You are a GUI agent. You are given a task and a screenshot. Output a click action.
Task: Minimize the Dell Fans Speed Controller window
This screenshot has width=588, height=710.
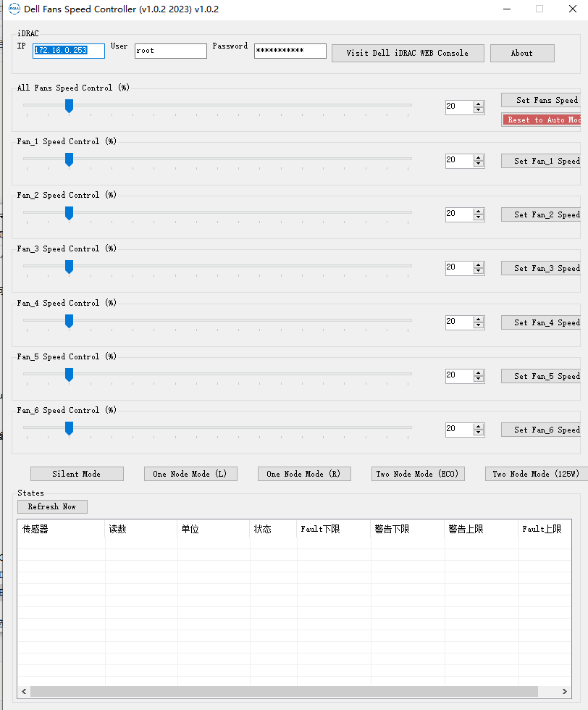507,9
